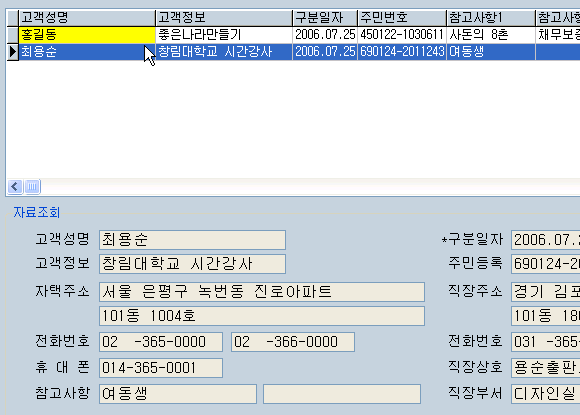Viewport: 580px width, 415px height.
Task: Click the 주민번호 column header
Action: (402, 17)
